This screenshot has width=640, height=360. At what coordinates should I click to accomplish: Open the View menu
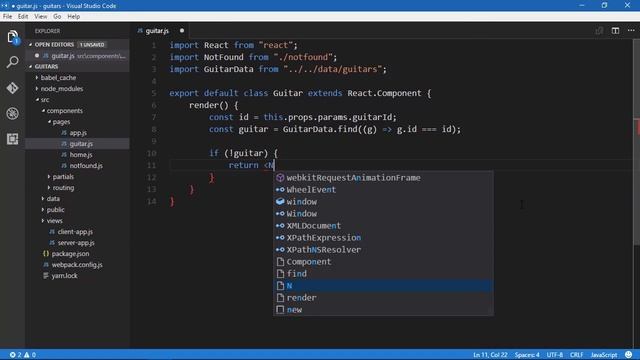40,17
